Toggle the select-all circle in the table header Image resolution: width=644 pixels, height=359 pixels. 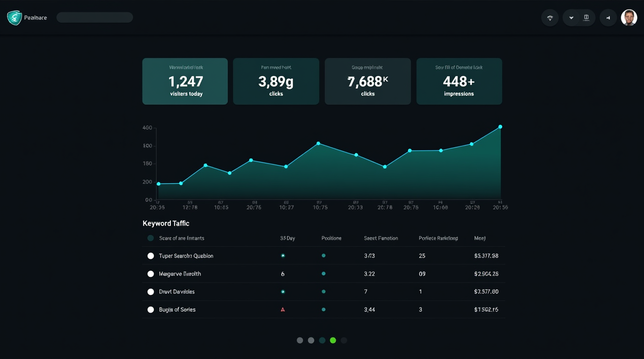coord(150,238)
